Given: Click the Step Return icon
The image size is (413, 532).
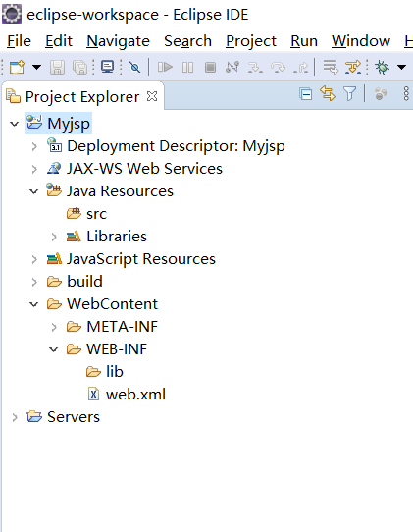Looking at the screenshot, I should tap(301, 67).
